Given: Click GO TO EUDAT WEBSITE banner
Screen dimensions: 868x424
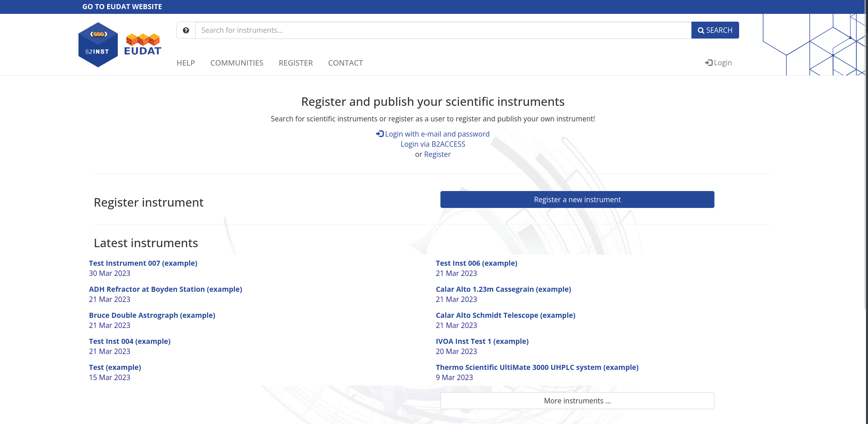Looking at the screenshot, I should 122,6.
